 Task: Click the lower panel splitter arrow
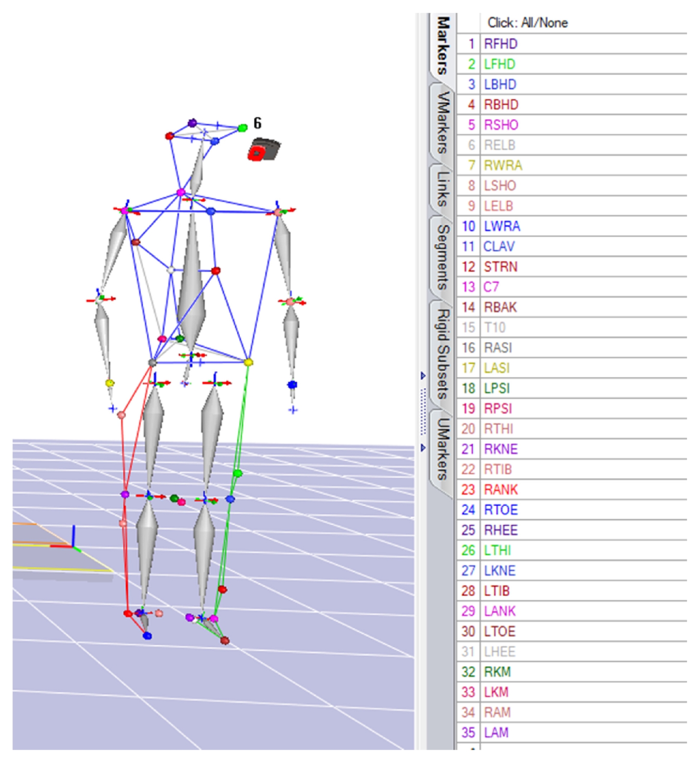point(423,448)
